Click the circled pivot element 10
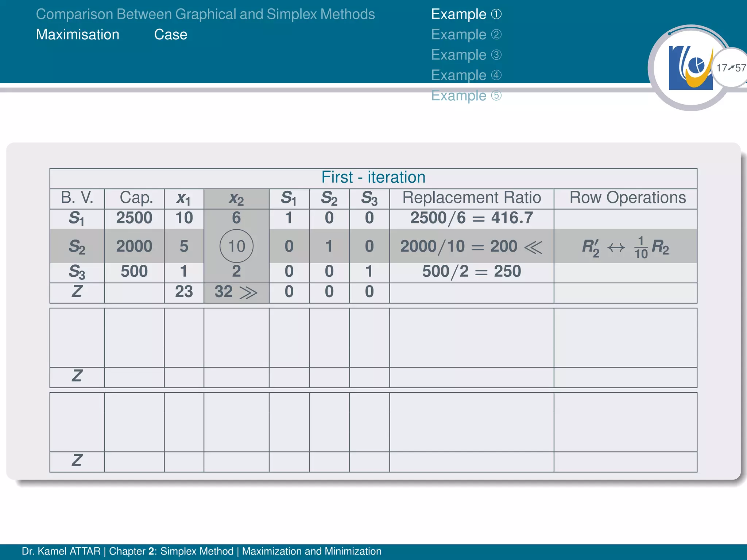The width and height of the screenshot is (747, 560). 236,246
